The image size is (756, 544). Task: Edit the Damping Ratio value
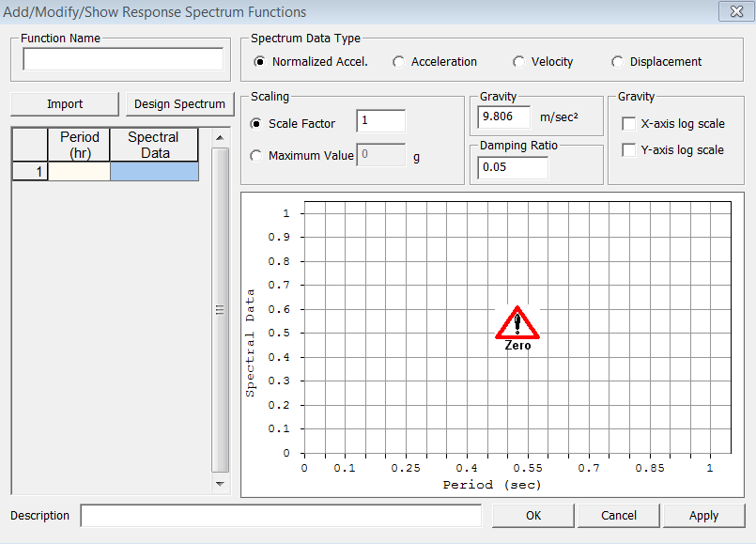513,166
